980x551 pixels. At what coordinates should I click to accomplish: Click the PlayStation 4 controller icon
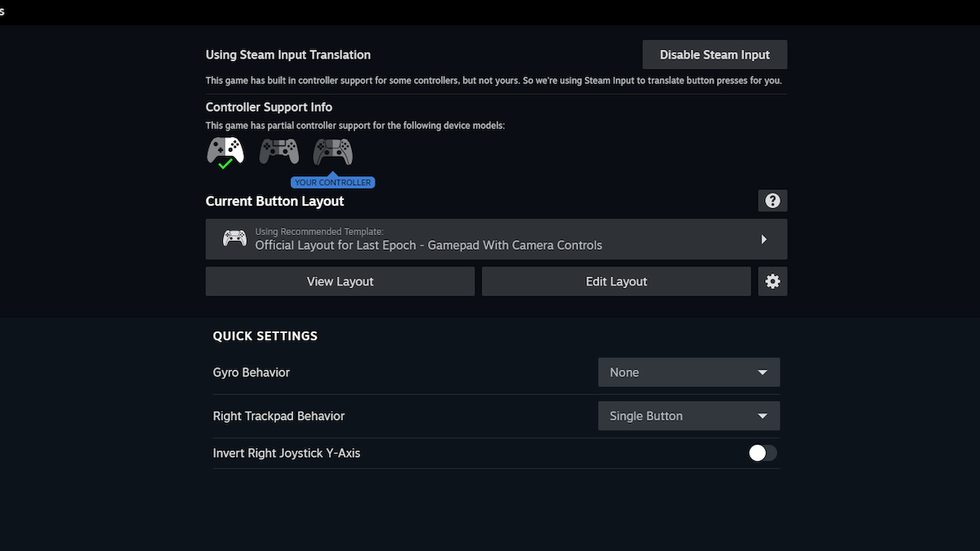[x=278, y=151]
